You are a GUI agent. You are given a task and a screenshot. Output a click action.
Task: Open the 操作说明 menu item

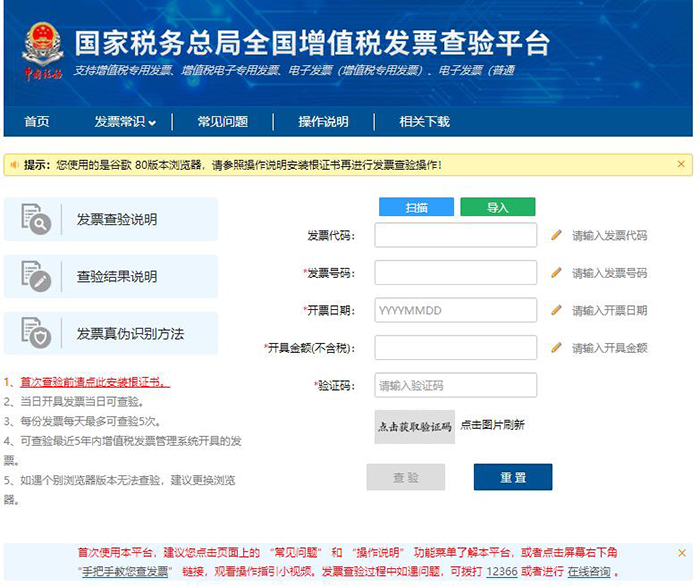[323, 121]
